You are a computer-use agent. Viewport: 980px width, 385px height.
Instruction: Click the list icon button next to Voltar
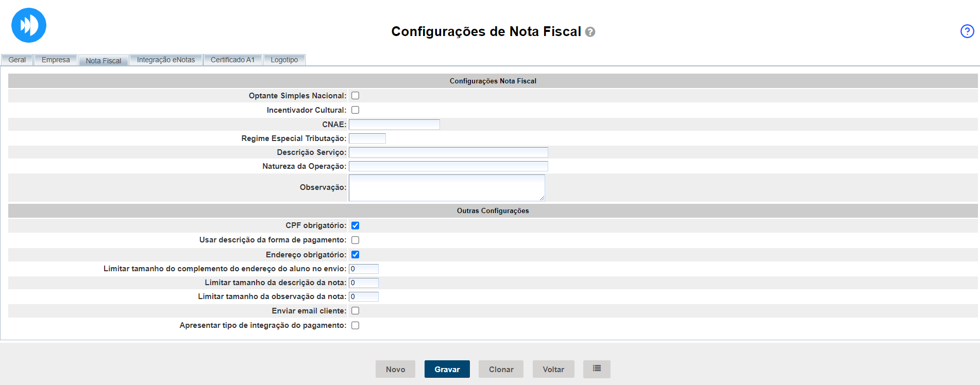pyautogui.click(x=597, y=369)
